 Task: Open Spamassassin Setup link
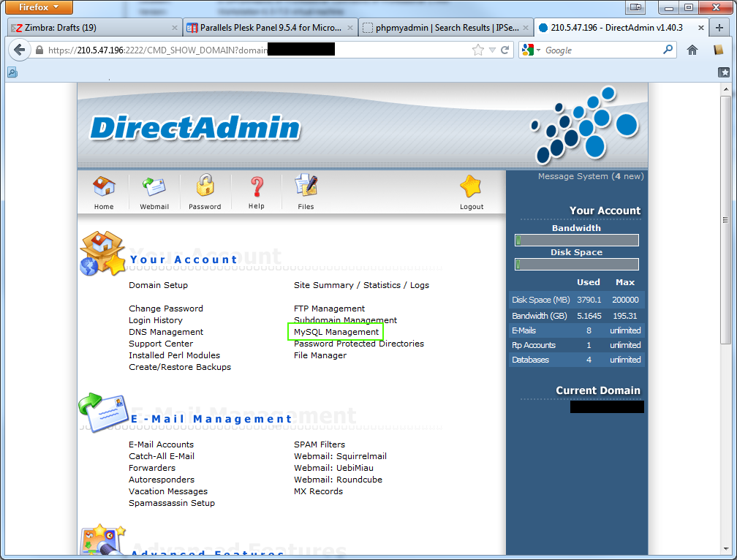tap(172, 503)
